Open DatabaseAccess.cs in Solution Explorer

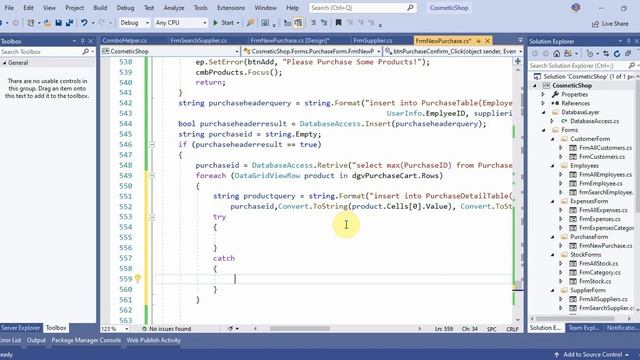point(594,121)
